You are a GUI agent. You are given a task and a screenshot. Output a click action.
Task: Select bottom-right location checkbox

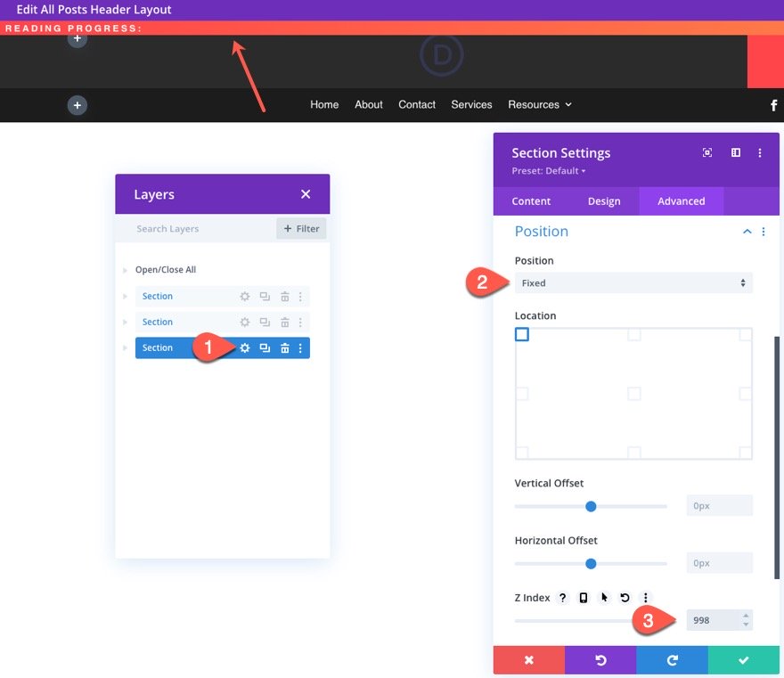[746, 453]
